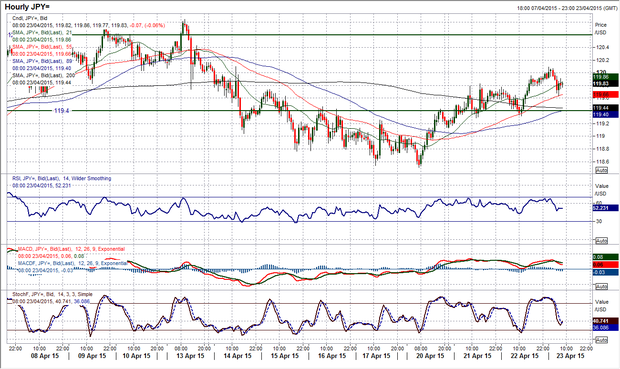This screenshot has height=369, width=620.
Task: Click the 20 Apr 15 date label
Action: pos(430,356)
